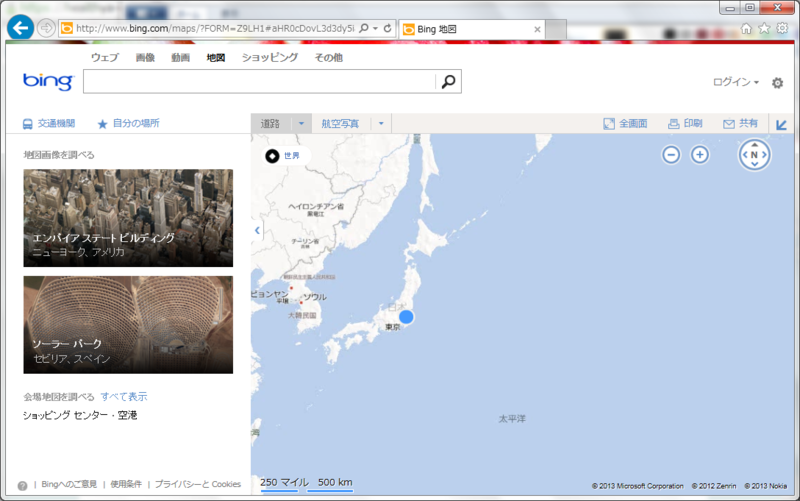Click the 500 km scale label

tap(335, 482)
